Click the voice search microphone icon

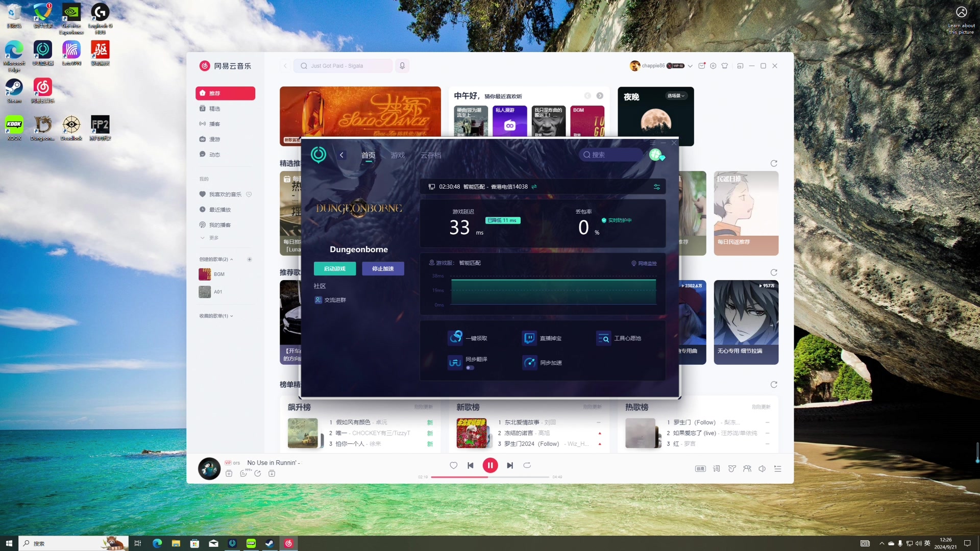(402, 66)
